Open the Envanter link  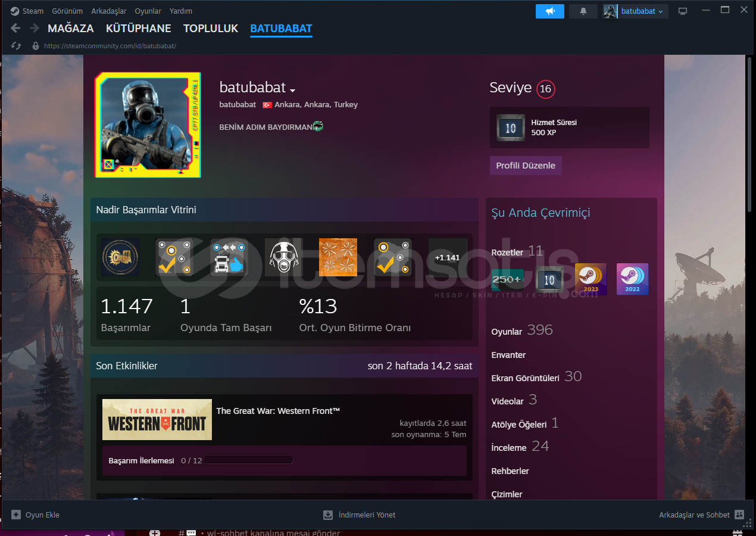508,355
